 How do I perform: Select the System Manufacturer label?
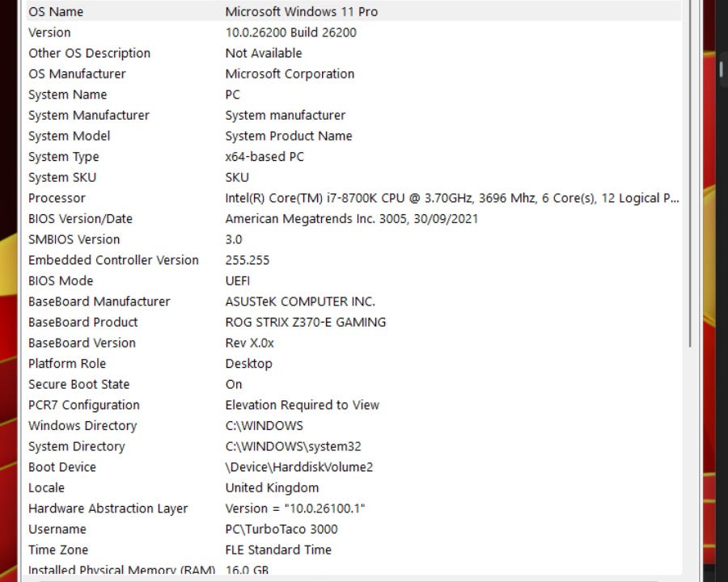tap(89, 115)
